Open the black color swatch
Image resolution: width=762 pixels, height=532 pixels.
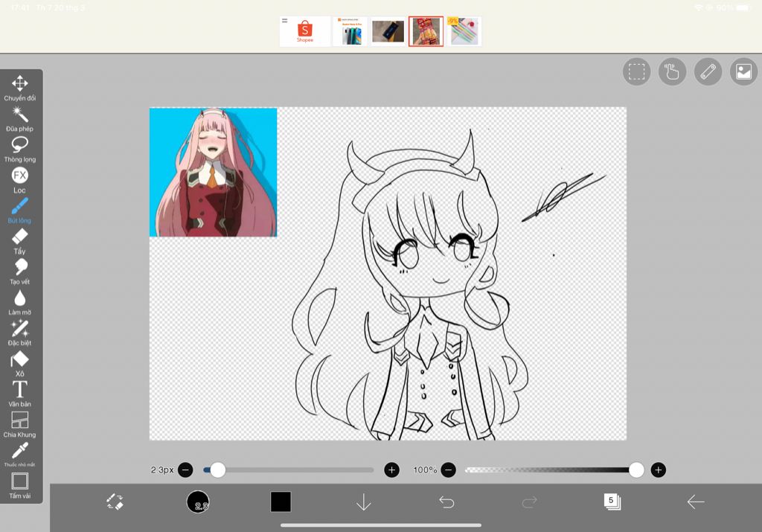pyautogui.click(x=281, y=502)
